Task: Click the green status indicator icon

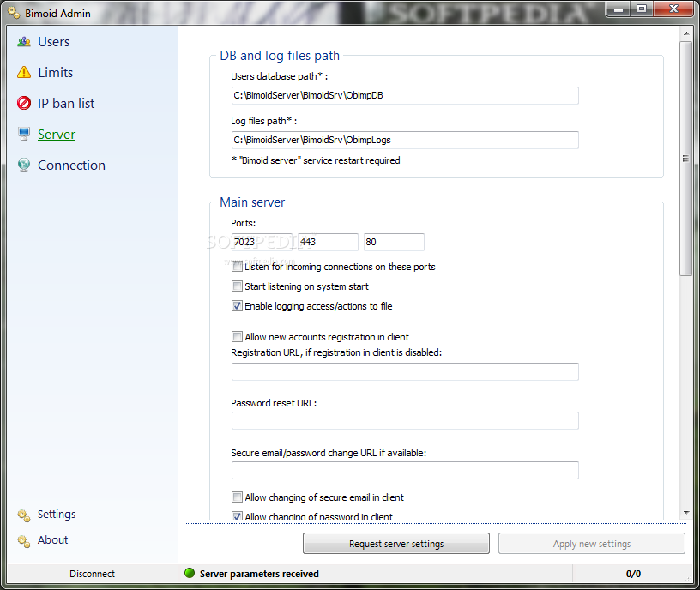Action: tap(190, 573)
